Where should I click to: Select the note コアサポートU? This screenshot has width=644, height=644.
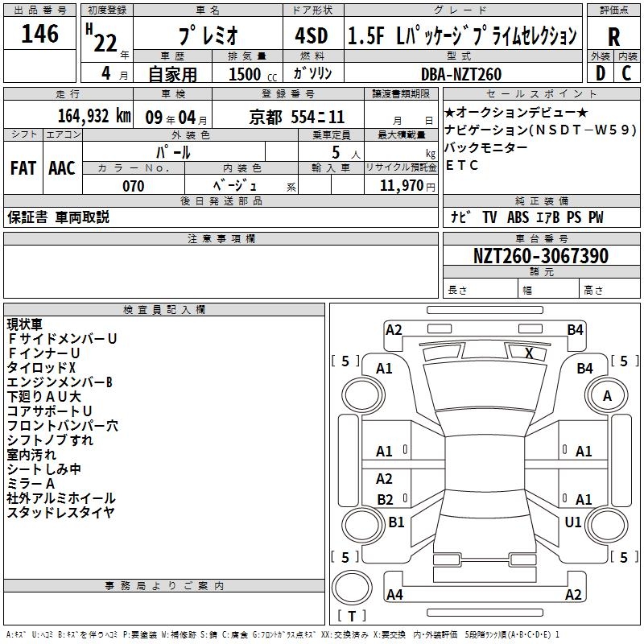[x=49, y=411]
